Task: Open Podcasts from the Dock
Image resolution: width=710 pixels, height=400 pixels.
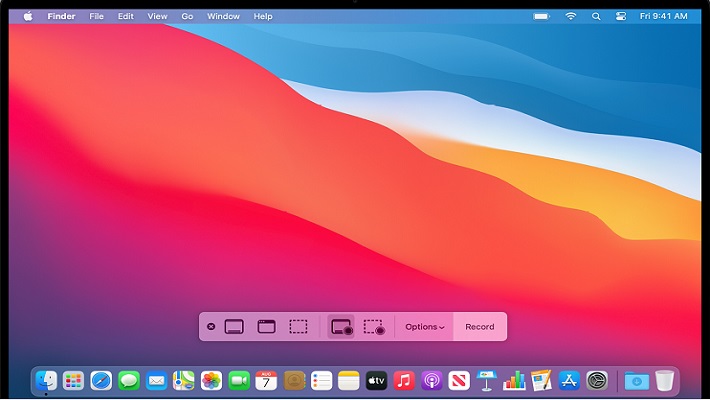Action: point(432,381)
